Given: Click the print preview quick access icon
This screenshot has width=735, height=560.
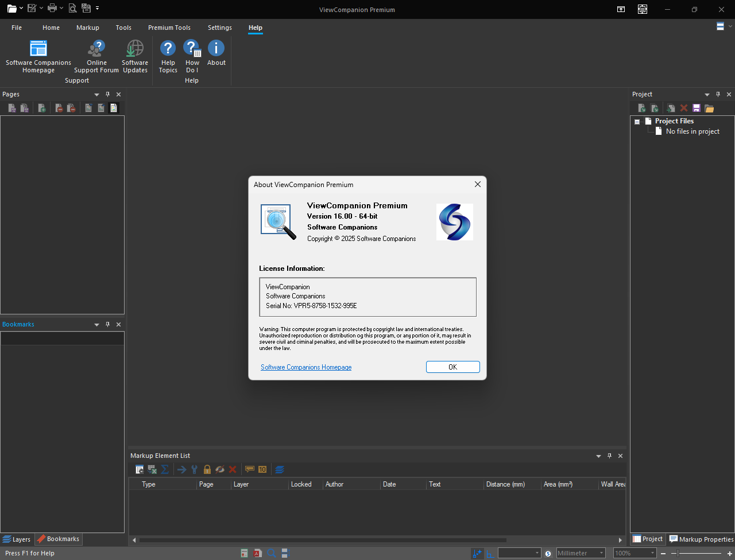Looking at the screenshot, I should coord(72,9).
